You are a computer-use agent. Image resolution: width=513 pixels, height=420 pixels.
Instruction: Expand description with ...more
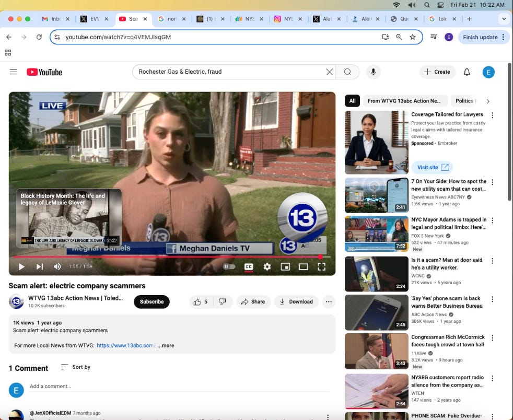coord(166,345)
